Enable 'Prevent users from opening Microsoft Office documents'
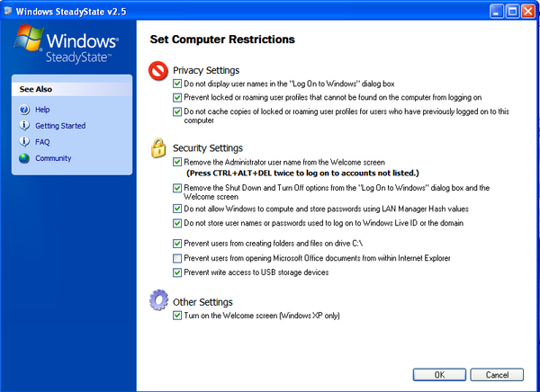Image resolution: width=540 pixels, height=392 pixels. [177, 258]
